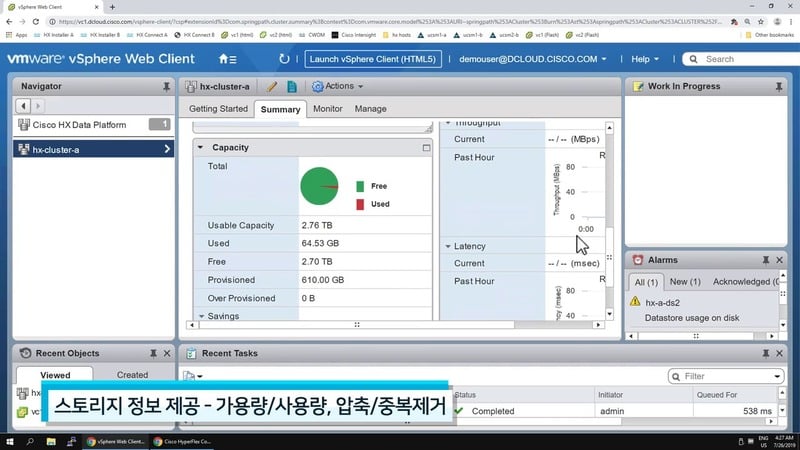Click the Cisco HX Data Platform icon
The width and height of the screenshot is (800, 450).
[x=23, y=124]
